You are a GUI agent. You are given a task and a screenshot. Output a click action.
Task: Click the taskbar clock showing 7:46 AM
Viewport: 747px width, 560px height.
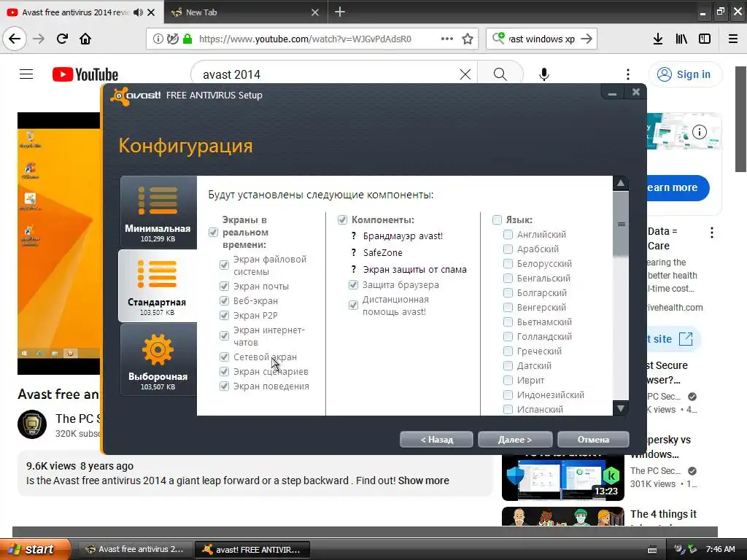(720, 549)
